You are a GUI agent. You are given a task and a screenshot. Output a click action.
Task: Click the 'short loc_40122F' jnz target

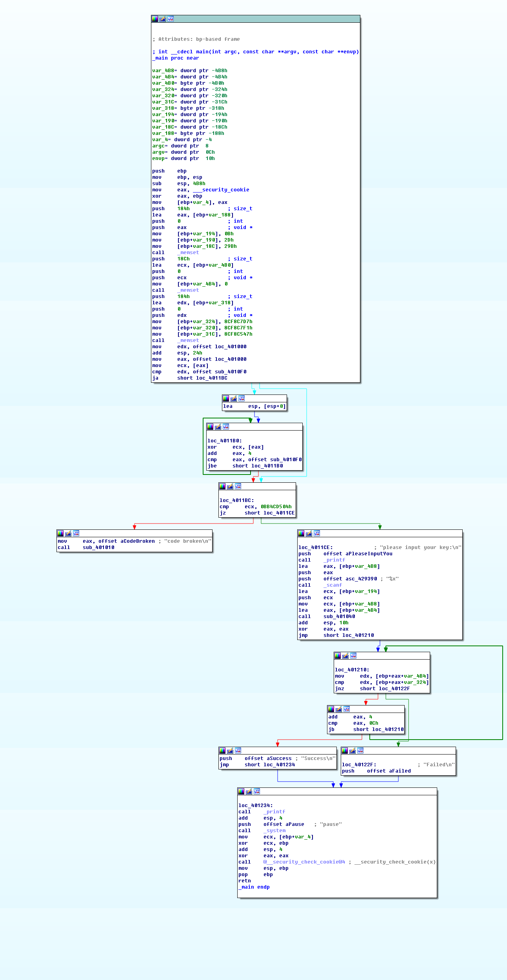point(385,689)
